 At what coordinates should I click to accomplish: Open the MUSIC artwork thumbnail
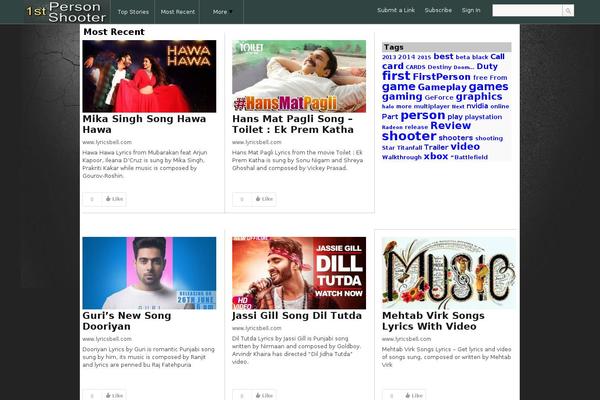coord(448,273)
